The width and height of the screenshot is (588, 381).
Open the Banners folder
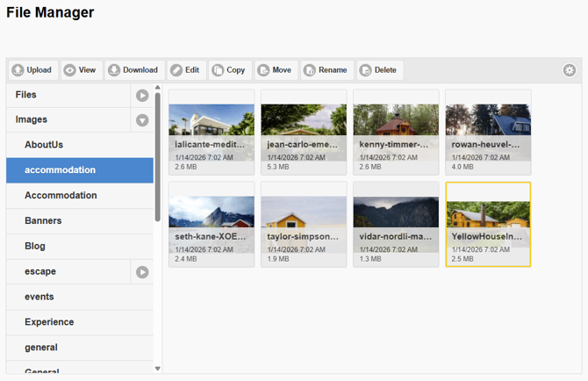pos(80,221)
